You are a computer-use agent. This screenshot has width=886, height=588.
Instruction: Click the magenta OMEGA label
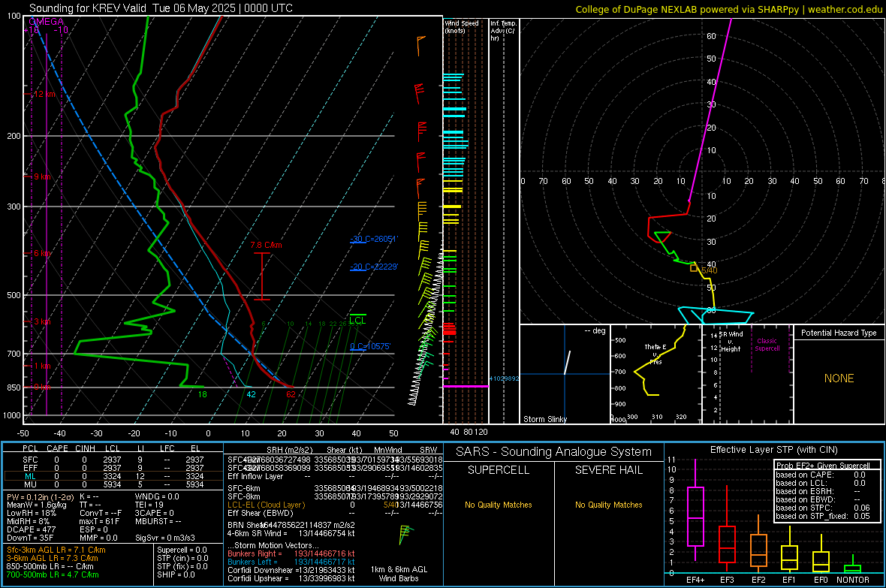coord(46,22)
